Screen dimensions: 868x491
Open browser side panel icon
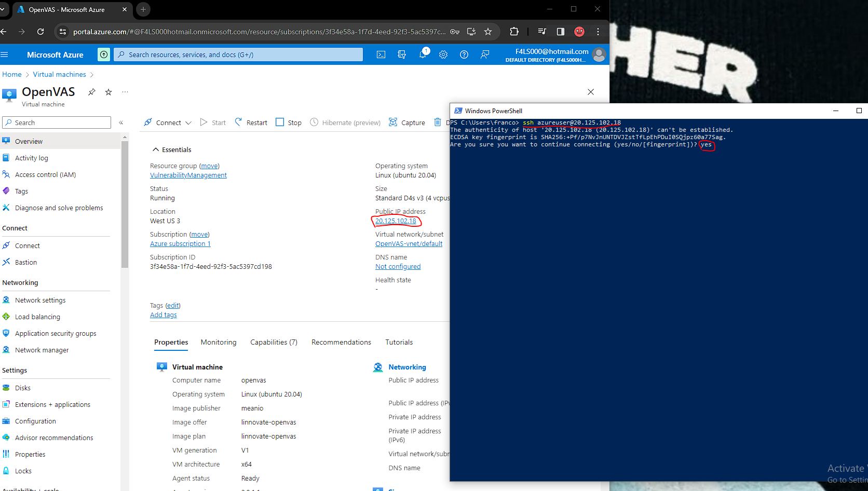(x=561, y=32)
